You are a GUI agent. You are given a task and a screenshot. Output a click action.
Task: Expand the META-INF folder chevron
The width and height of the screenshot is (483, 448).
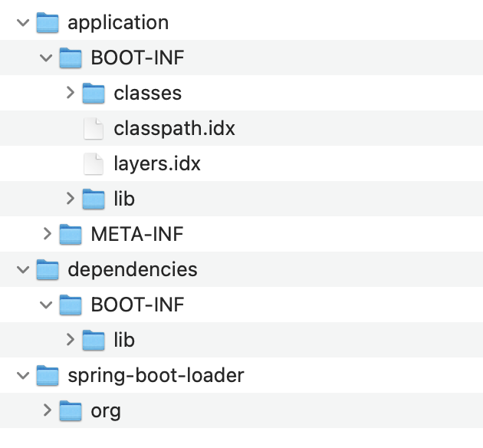point(47,233)
